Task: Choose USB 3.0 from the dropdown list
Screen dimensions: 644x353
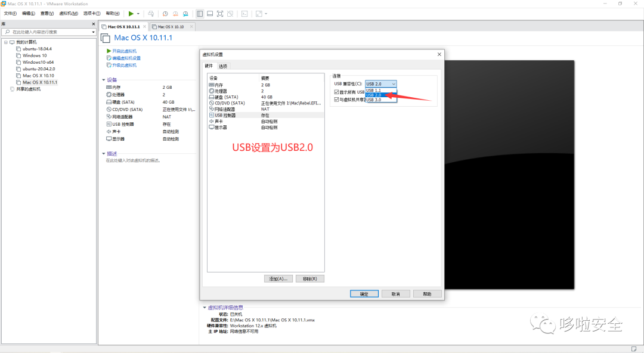Action: (x=380, y=100)
